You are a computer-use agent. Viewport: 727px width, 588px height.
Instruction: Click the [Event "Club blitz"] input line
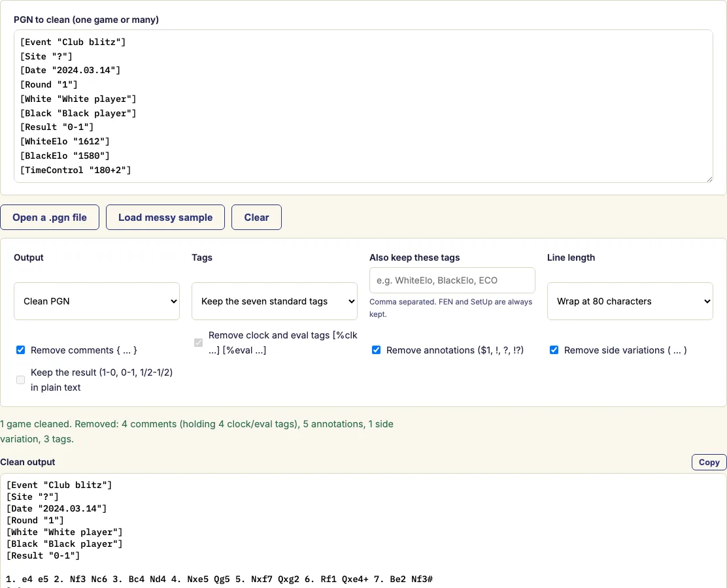73,42
